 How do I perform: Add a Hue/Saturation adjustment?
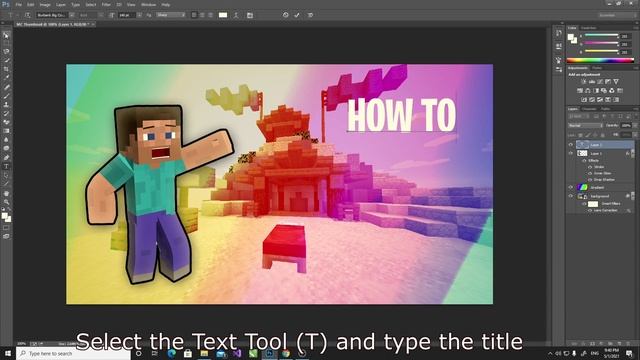coord(580,91)
